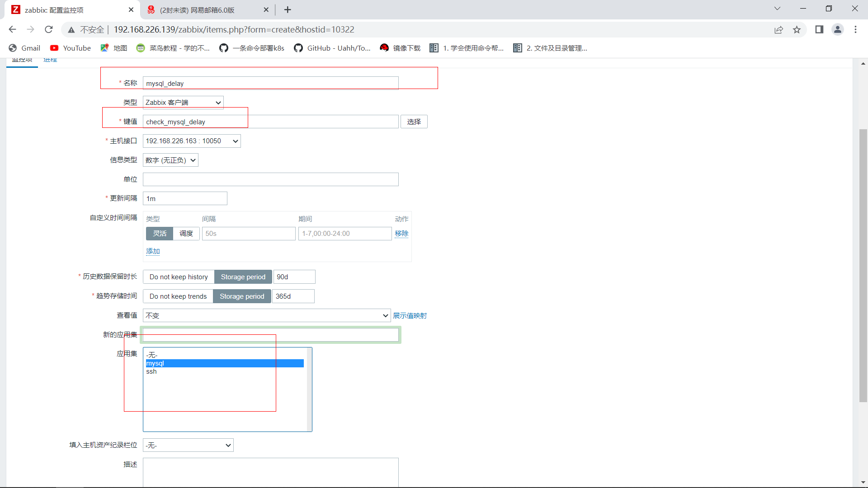Click the Chrome profile avatar icon
The height and width of the screenshot is (488, 868).
click(837, 30)
